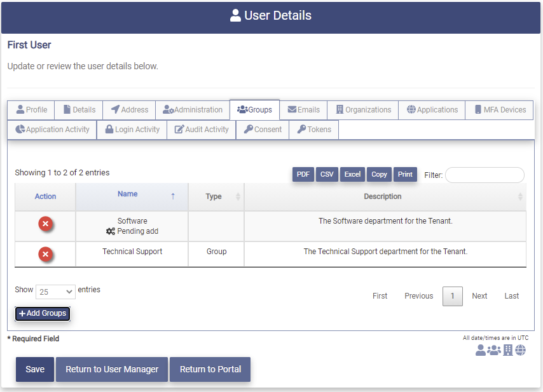Remove the Technical Support group with red X

pos(45,254)
